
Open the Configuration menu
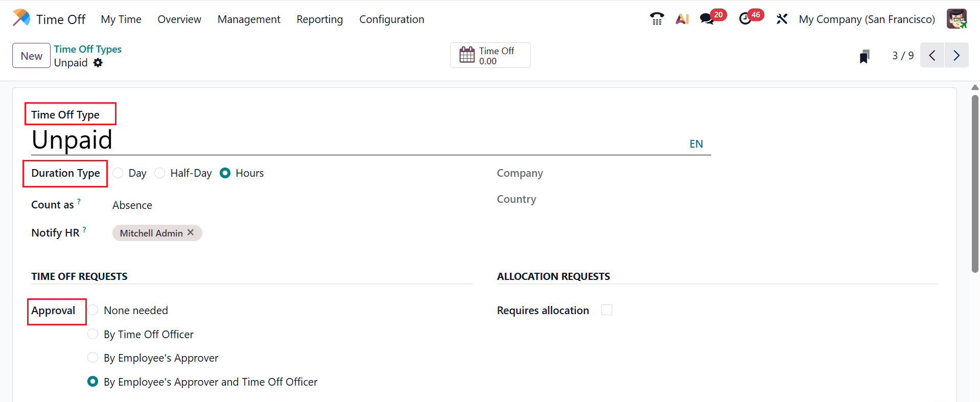pyautogui.click(x=391, y=19)
